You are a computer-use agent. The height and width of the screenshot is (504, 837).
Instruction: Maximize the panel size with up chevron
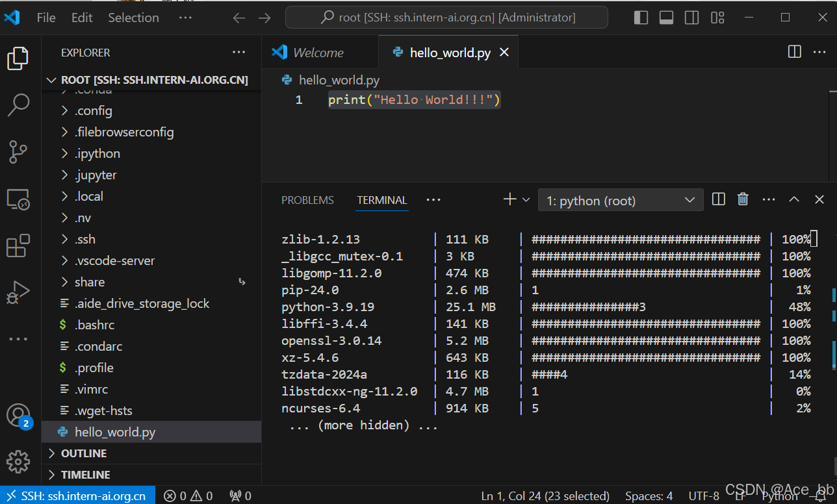[x=794, y=199]
